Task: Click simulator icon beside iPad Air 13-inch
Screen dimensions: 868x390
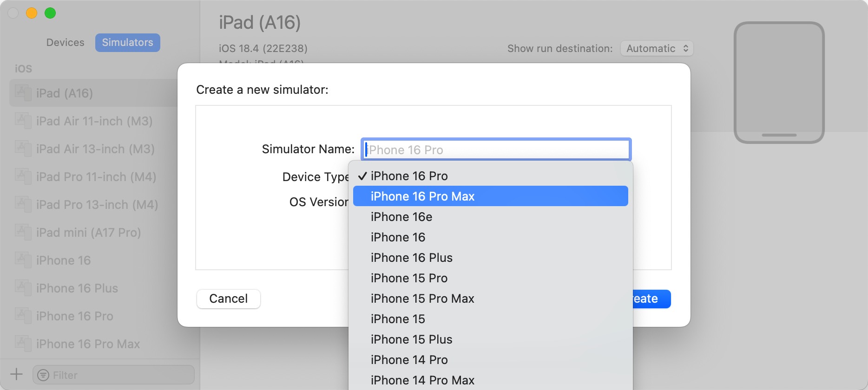Action: click(x=23, y=148)
